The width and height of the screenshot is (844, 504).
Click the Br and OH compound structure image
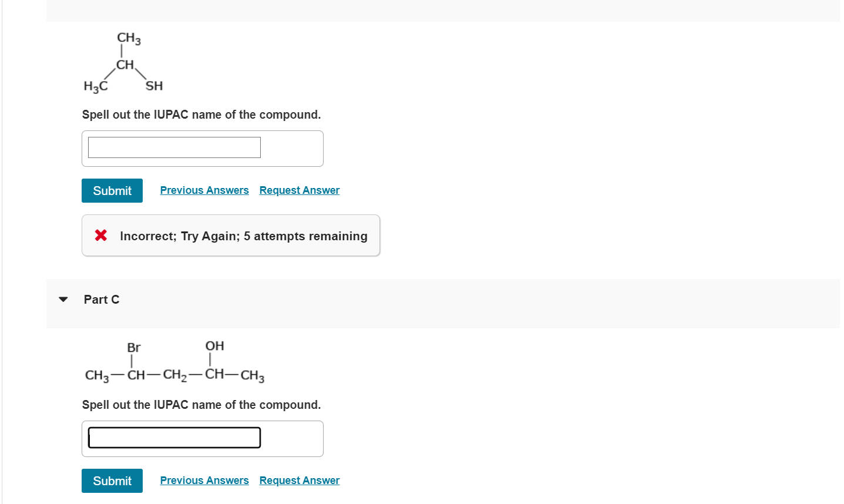coord(173,361)
